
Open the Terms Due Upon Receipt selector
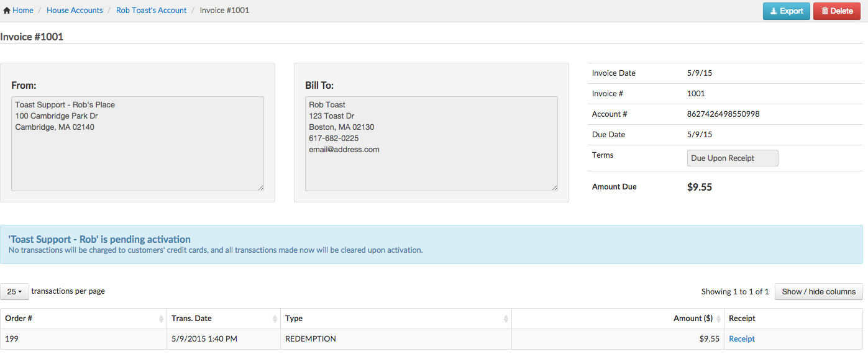point(732,158)
